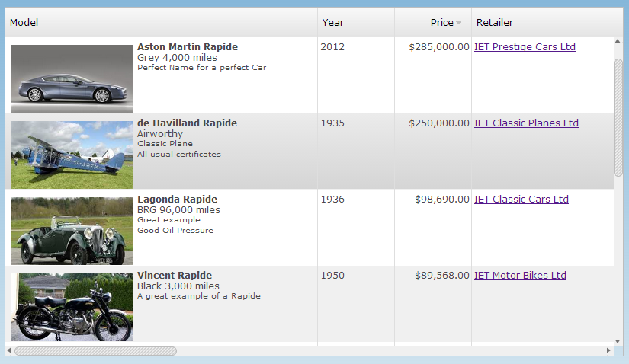Viewport: 629px width, 364px height.
Task: Sort by the Model column header
Action: 24,23
